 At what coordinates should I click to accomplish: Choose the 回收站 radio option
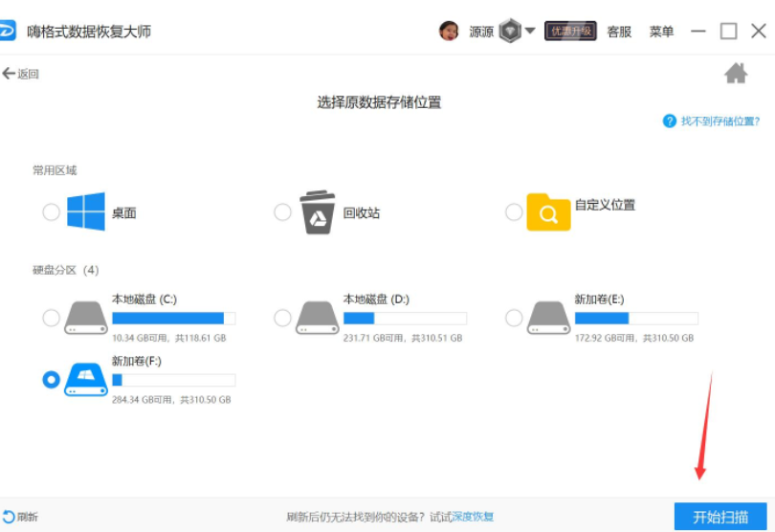pyautogui.click(x=282, y=212)
